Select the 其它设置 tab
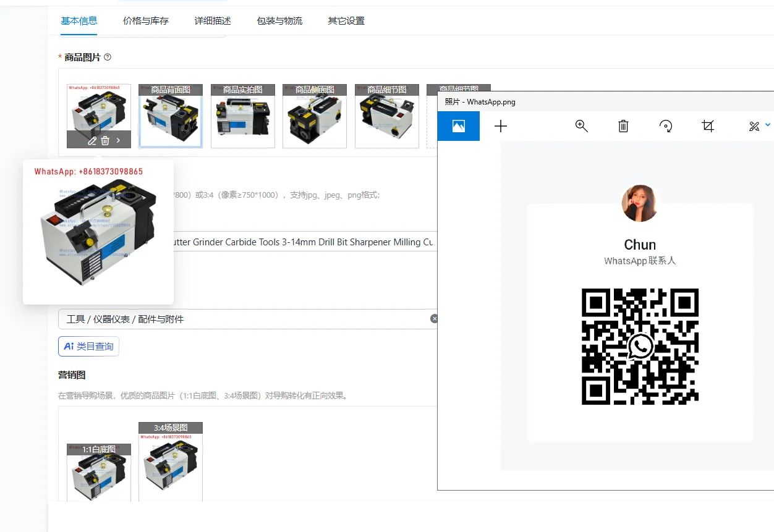Screen dimensions: 774x532 pyautogui.click(x=346, y=20)
